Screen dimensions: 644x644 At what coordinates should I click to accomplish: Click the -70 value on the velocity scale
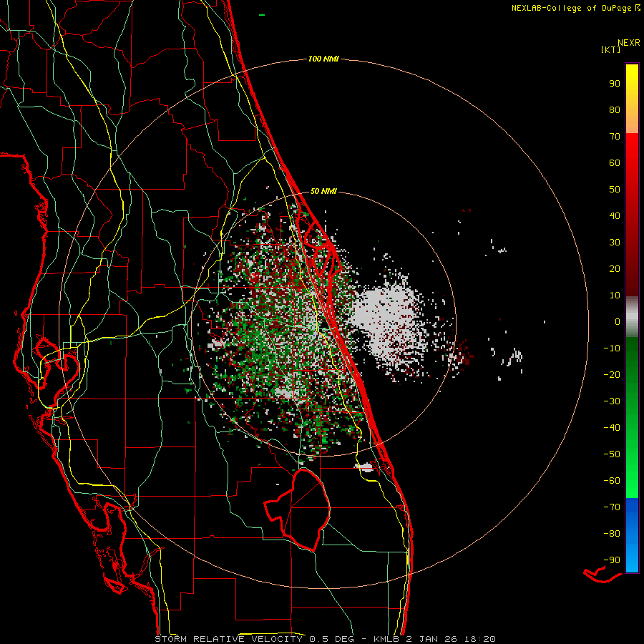(x=612, y=507)
